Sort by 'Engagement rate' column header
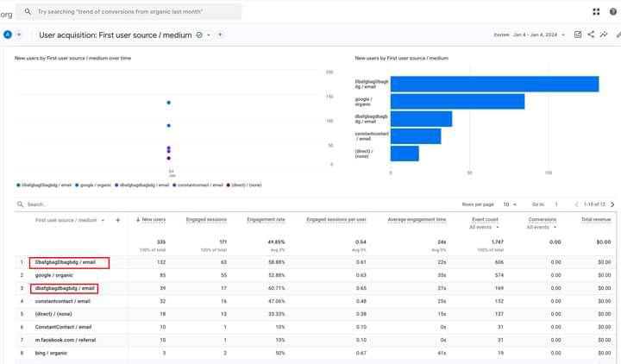 pyautogui.click(x=266, y=219)
